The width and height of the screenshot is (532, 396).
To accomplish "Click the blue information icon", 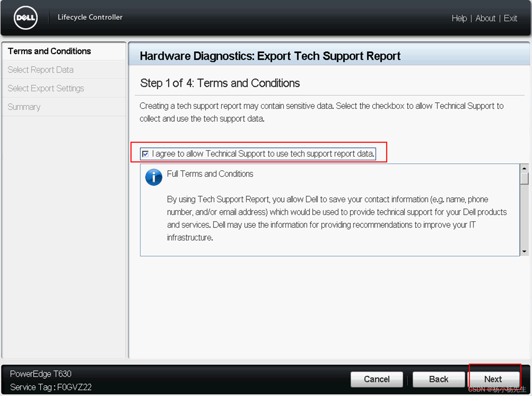I will [x=154, y=177].
